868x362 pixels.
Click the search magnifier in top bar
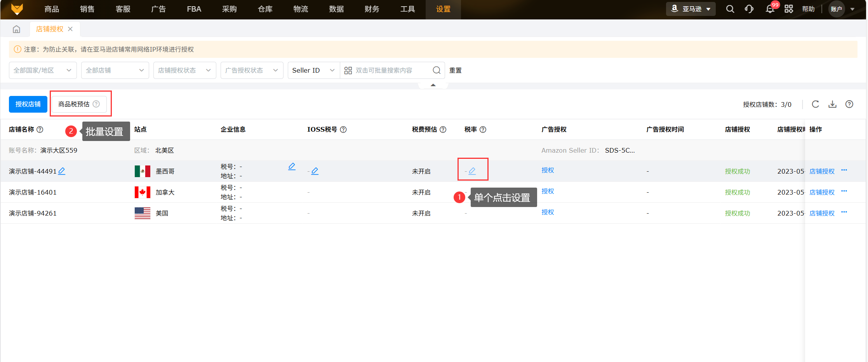(x=730, y=9)
